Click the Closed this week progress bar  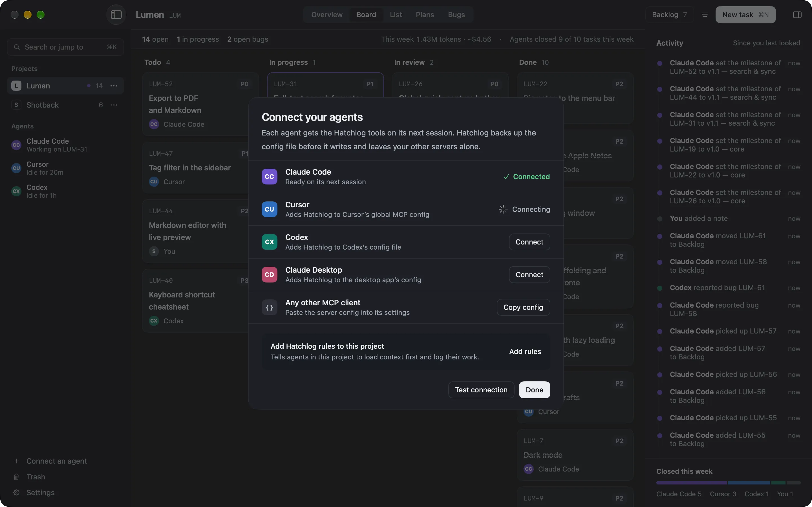728,483
